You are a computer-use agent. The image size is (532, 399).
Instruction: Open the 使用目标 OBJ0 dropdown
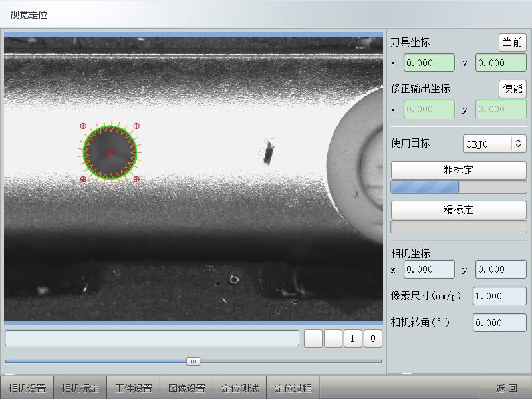[x=494, y=143]
